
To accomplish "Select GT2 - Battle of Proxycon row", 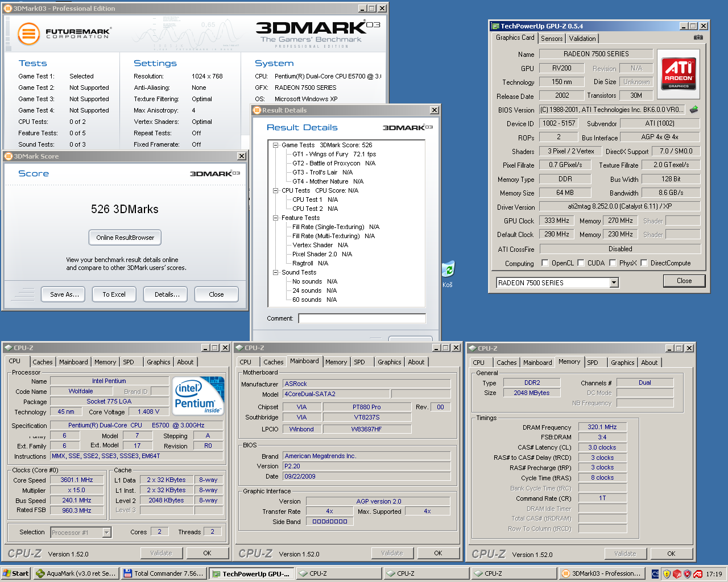I will [x=334, y=163].
